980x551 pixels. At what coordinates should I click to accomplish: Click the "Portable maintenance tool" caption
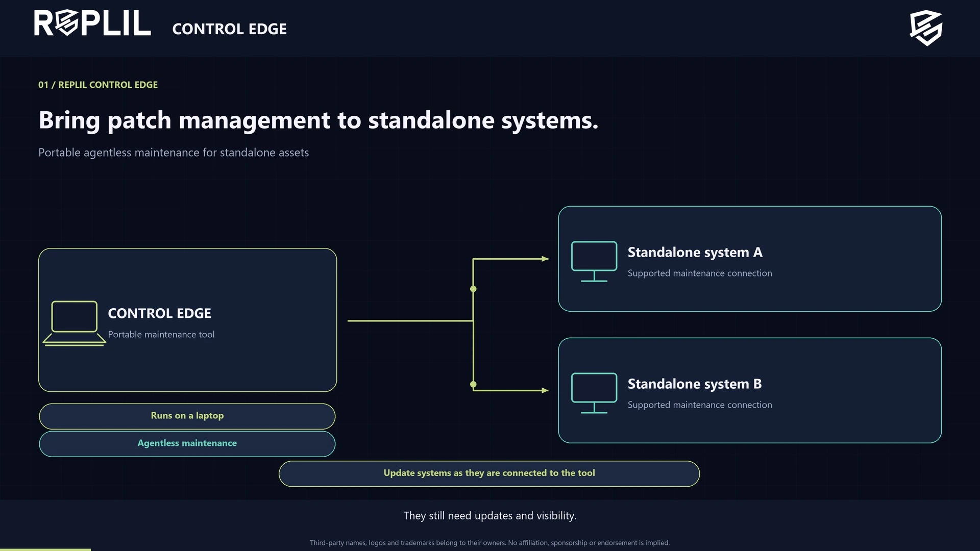pos(161,335)
